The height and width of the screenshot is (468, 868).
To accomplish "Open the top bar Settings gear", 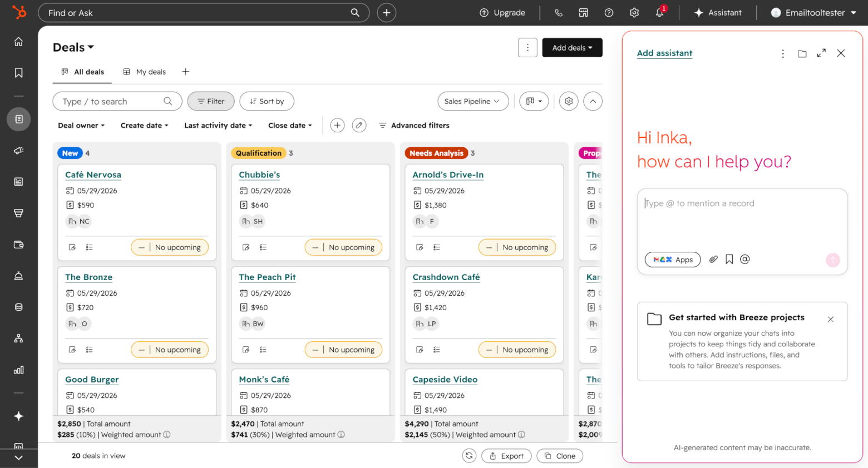I will coord(634,13).
